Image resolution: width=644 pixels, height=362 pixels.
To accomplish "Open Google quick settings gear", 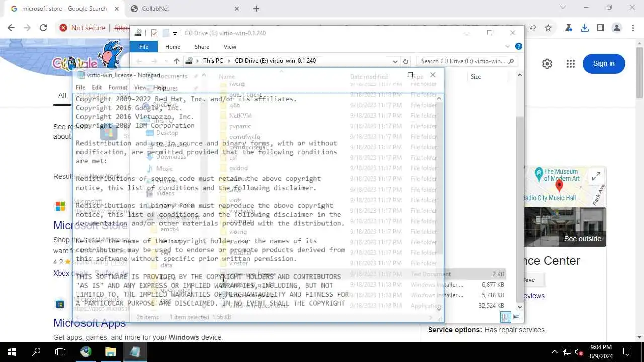I will (x=547, y=64).
